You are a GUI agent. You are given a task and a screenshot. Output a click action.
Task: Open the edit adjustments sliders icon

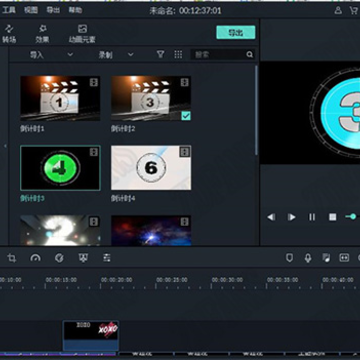(107, 258)
